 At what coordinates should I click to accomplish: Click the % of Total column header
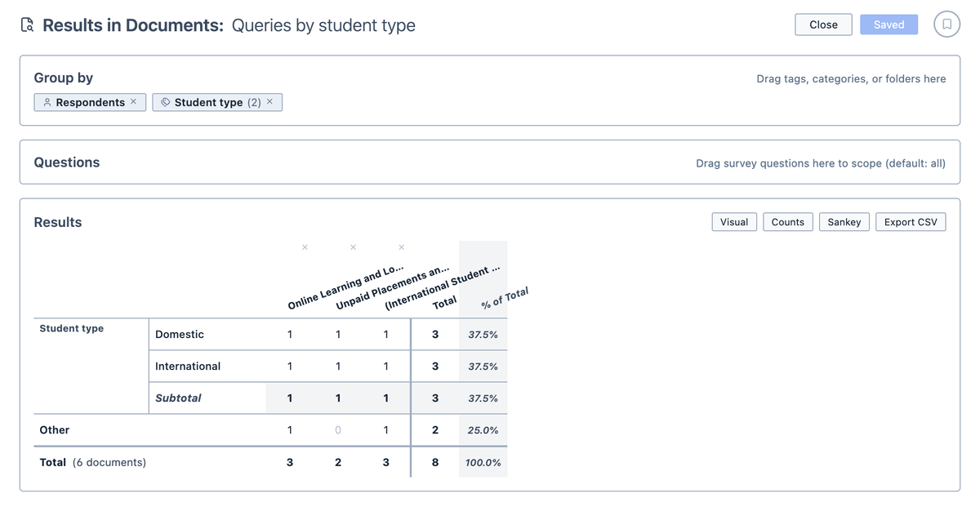click(505, 298)
